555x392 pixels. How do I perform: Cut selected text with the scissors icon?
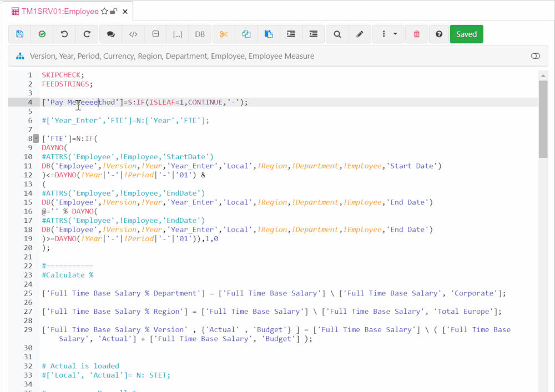pos(224,34)
